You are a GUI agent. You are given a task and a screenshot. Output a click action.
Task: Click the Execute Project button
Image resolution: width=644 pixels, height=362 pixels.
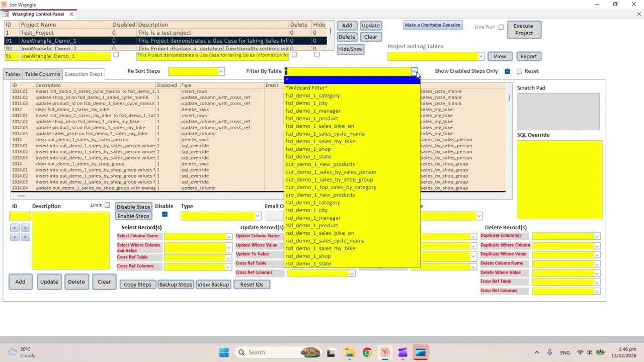click(x=523, y=30)
